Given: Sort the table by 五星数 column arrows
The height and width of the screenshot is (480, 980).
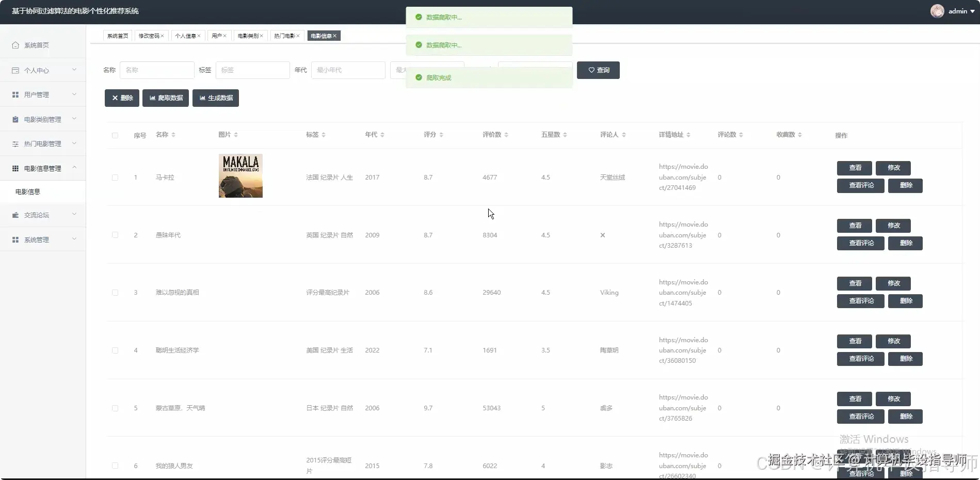Looking at the screenshot, I should coord(565,135).
